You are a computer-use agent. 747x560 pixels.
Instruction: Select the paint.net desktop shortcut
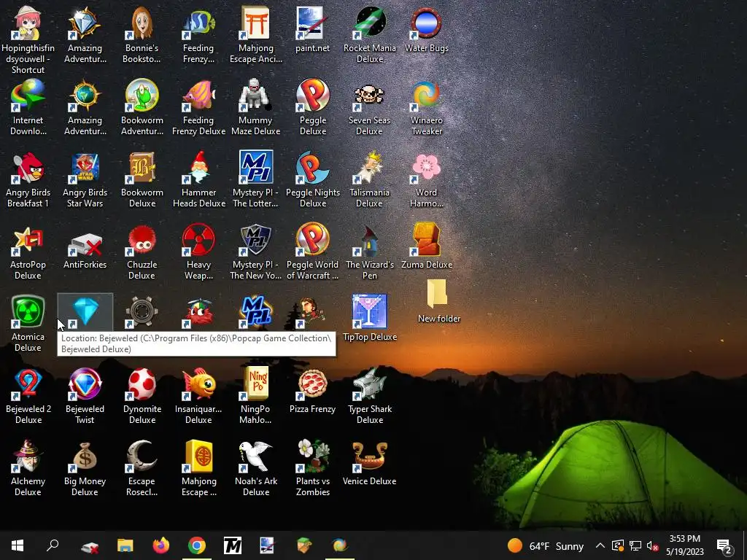[x=312, y=23]
